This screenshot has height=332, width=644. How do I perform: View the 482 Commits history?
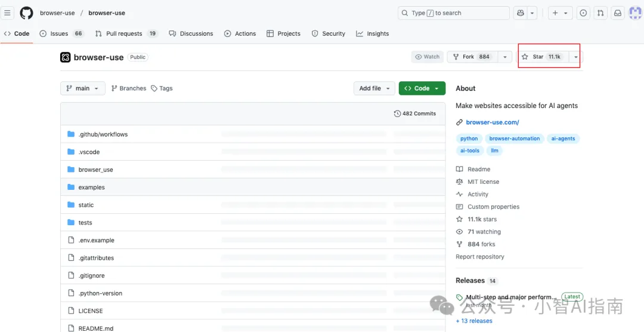tap(415, 113)
